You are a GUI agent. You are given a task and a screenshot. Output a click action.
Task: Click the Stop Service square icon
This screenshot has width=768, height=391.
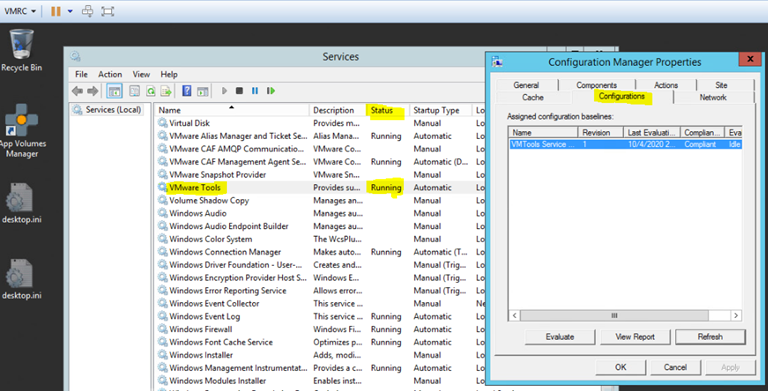[x=240, y=91]
